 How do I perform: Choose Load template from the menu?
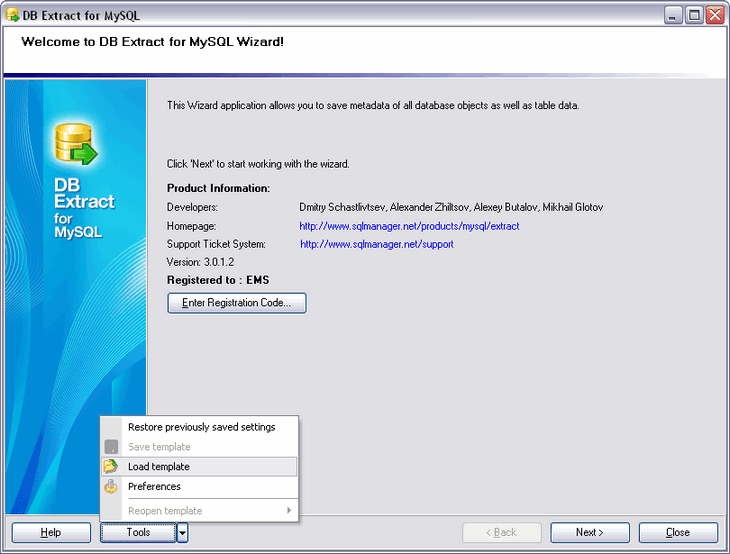199,466
